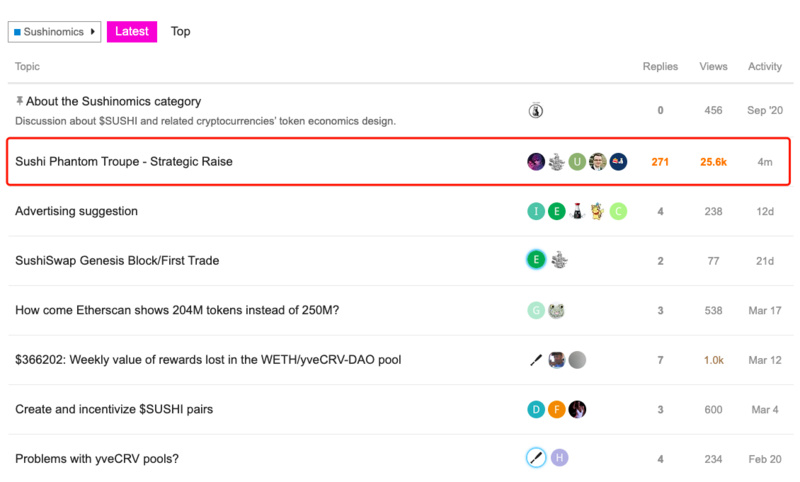800x482 pixels.
Task: Open Sushi Phantom Troupe - Strategic Raise topic
Action: pyautogui.click(x=124, y=162)
